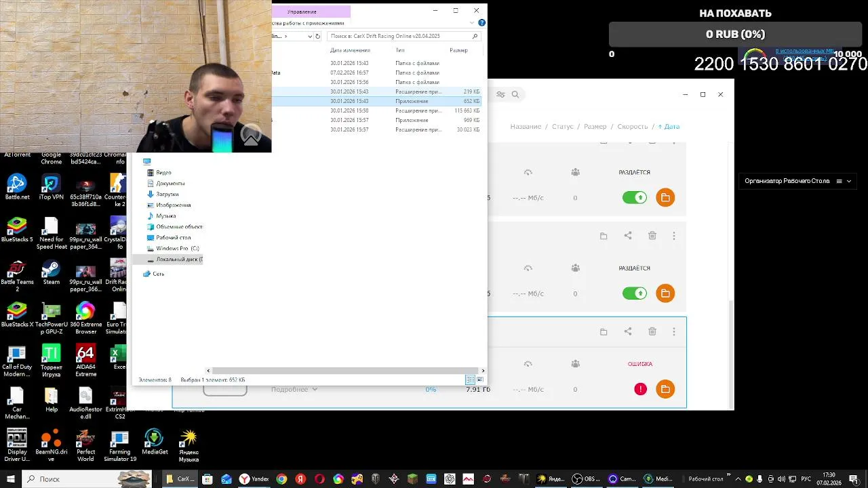
Task: Open Яндекс Музыка desktop icon
Action: pos(189,445)
